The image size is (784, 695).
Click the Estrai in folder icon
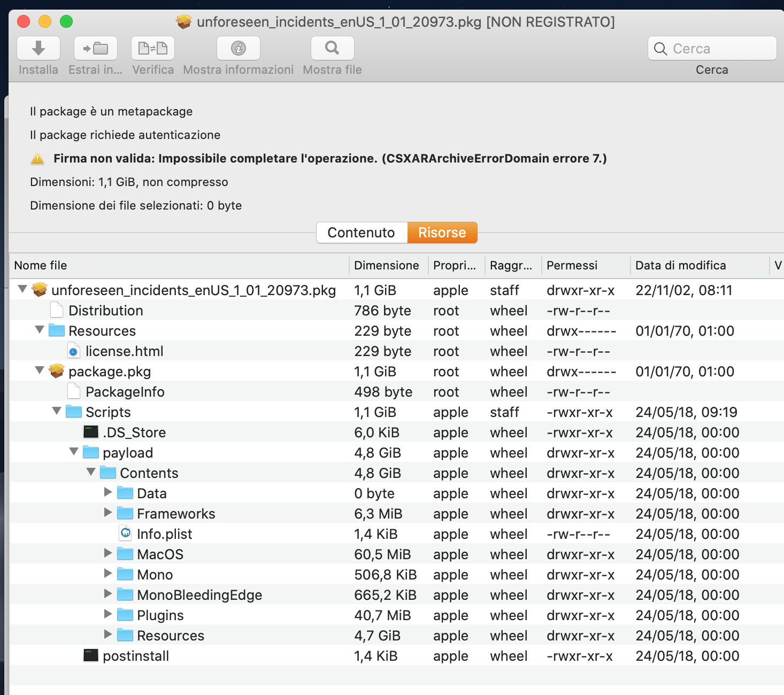[96, 49]
